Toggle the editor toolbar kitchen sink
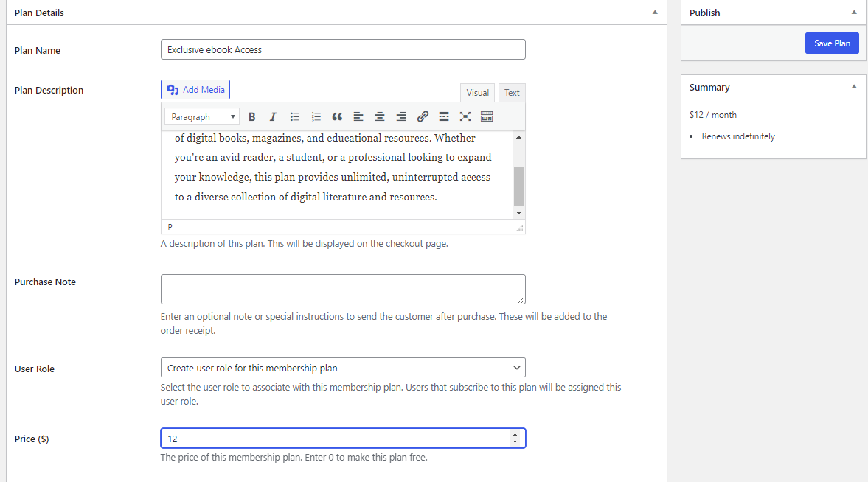The width and height of the screenshot is (868, 482). pos(487,116)
